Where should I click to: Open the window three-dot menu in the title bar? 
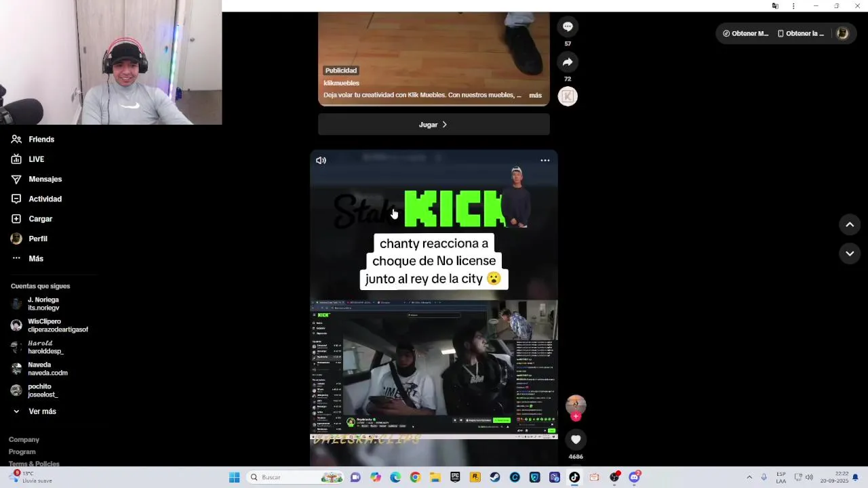(x=793, y=6)
